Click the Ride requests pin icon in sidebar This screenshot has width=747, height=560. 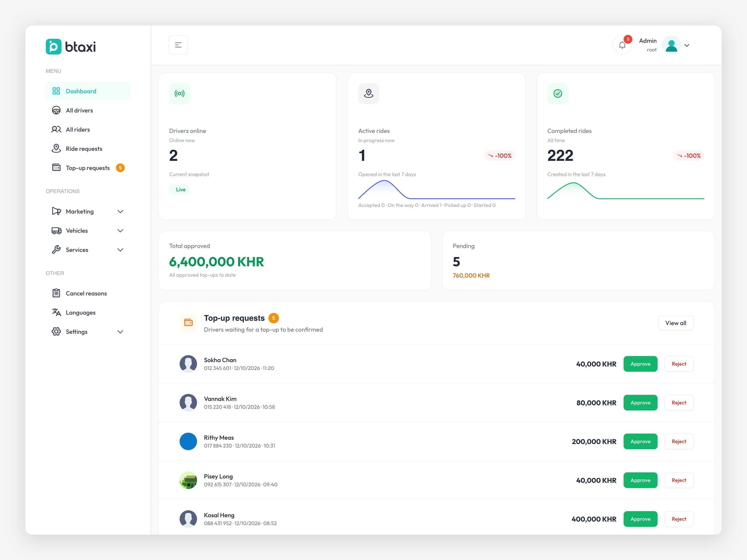point(56,149)
